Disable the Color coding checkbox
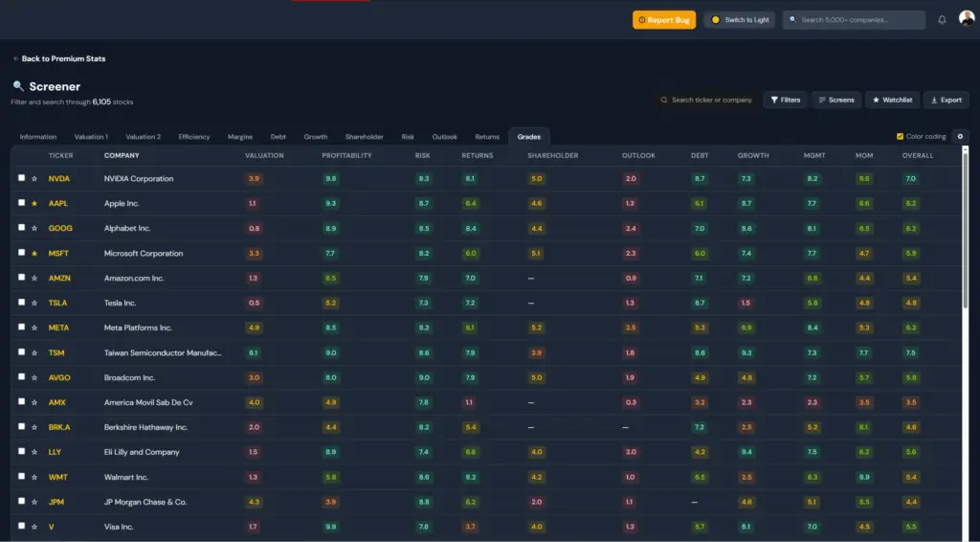This screenshot has width=980, height=542. pyautogui.click(x=900, y=137)
